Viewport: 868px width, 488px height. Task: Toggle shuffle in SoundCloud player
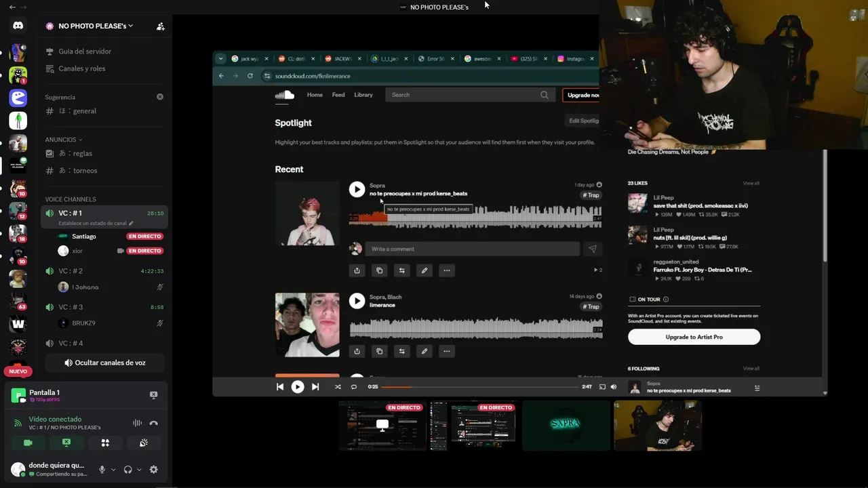[338, 387]
